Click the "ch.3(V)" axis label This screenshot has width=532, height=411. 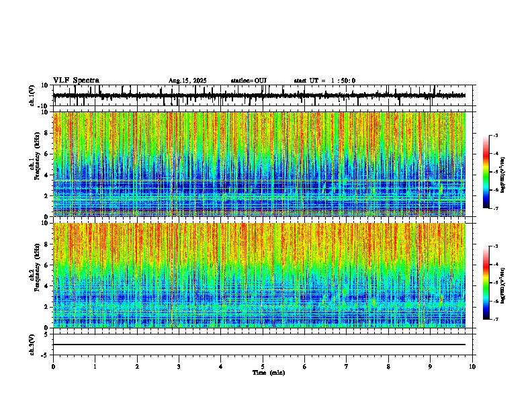[x=32, y=345]
